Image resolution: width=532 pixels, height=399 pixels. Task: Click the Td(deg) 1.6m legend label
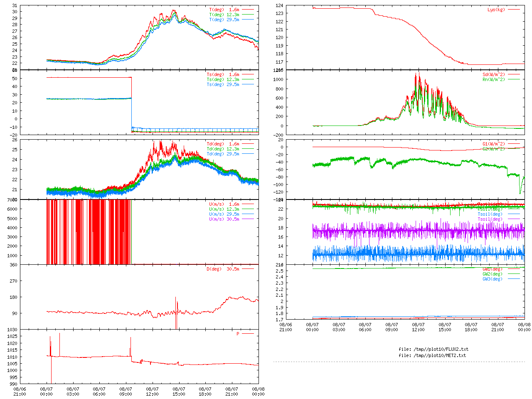click(x=223, y=144)
